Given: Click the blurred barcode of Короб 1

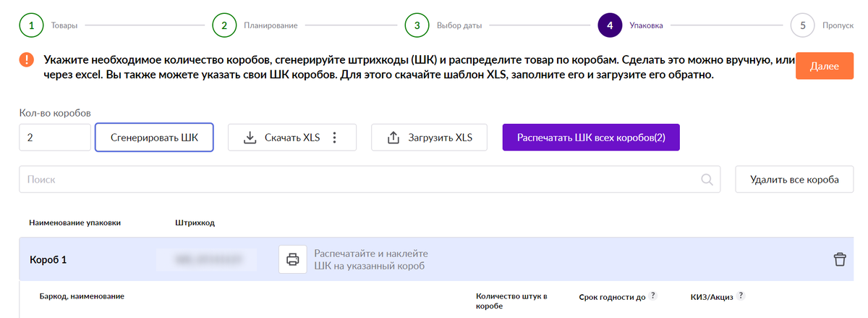Looking at the screenshot, I should pos(207,259).
